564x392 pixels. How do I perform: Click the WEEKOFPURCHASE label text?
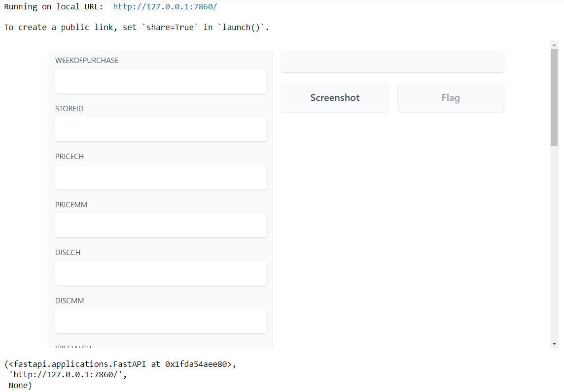click(x=87, y=61)
